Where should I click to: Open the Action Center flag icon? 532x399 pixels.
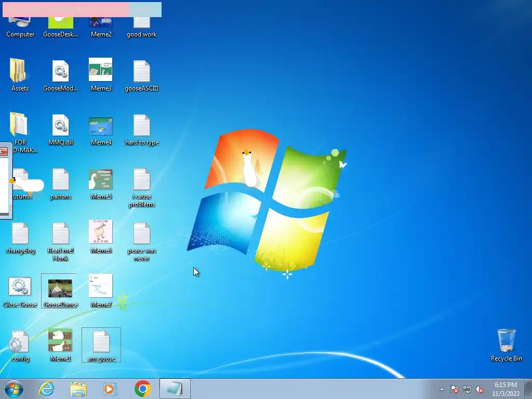click(454, 390)
